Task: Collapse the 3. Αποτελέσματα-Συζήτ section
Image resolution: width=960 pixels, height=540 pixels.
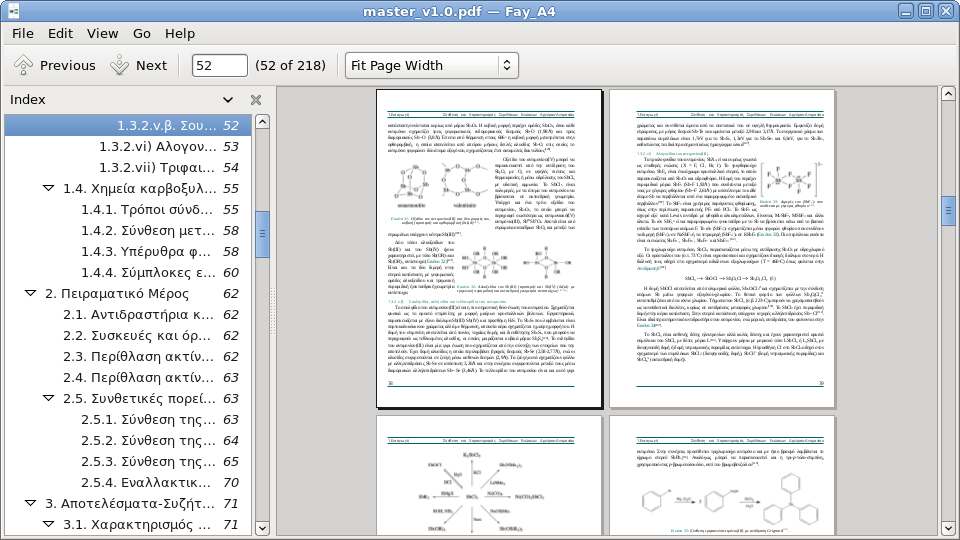Action: 31,504
